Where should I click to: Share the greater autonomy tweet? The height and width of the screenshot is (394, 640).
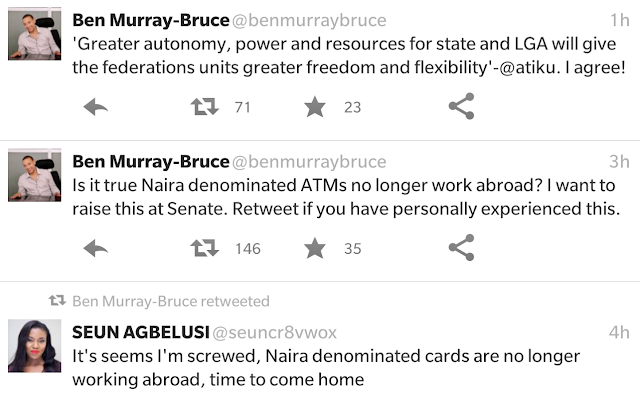pos(462,106)
